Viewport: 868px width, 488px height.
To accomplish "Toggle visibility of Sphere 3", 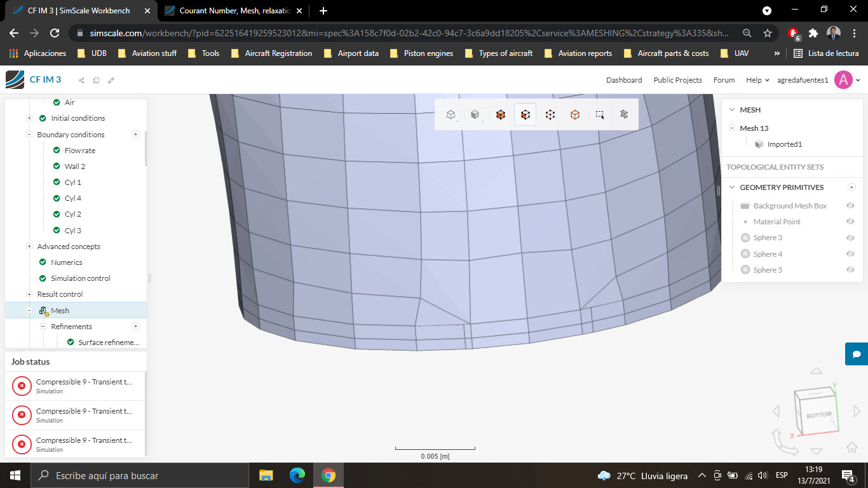I will (x=850, y=238).
